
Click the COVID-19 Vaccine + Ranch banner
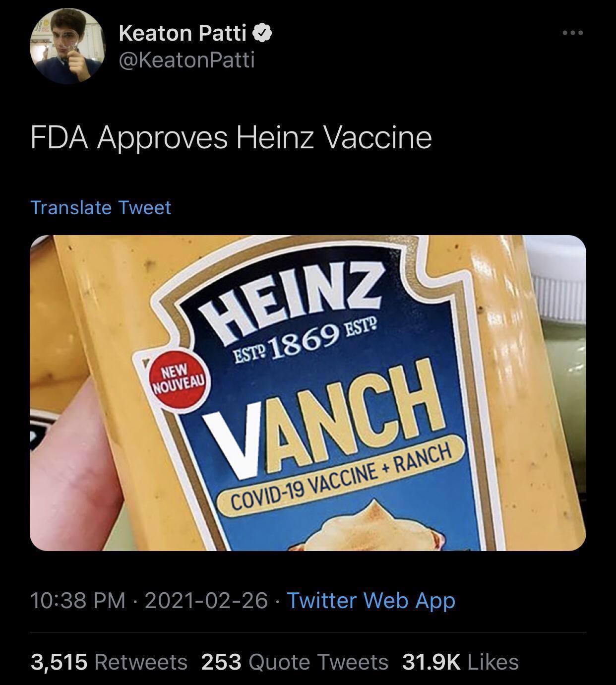[x=342, y=476]
